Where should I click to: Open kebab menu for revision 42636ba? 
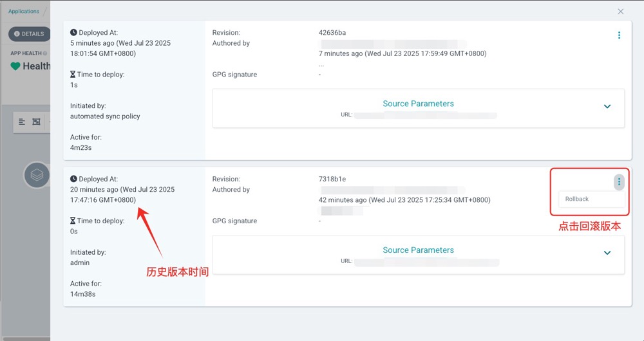pyautogui.click(x=619, y=35)
